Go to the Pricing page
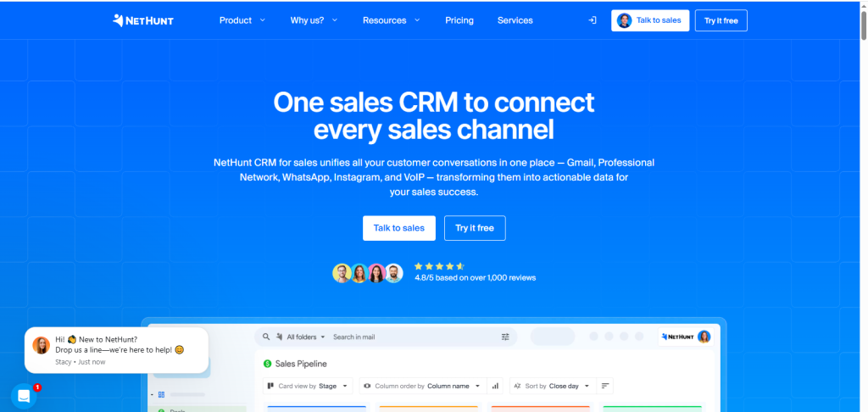 459,20
